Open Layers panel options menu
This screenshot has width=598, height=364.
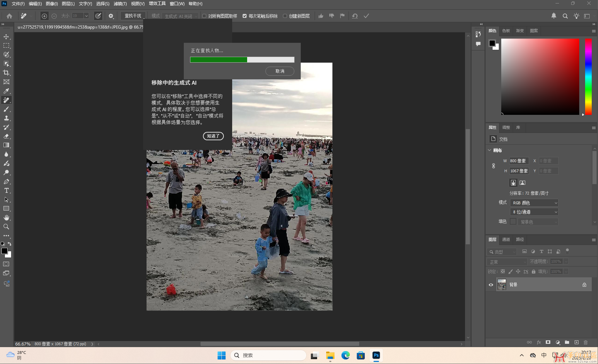click(x=594, y=240)
